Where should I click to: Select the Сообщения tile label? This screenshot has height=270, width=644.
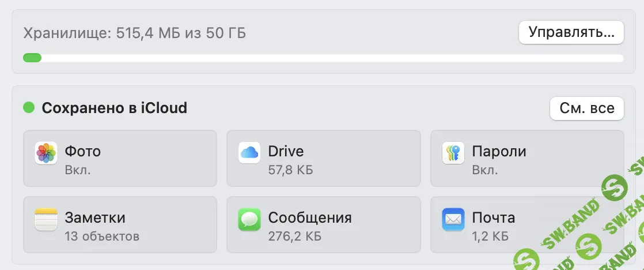[310, 218]
